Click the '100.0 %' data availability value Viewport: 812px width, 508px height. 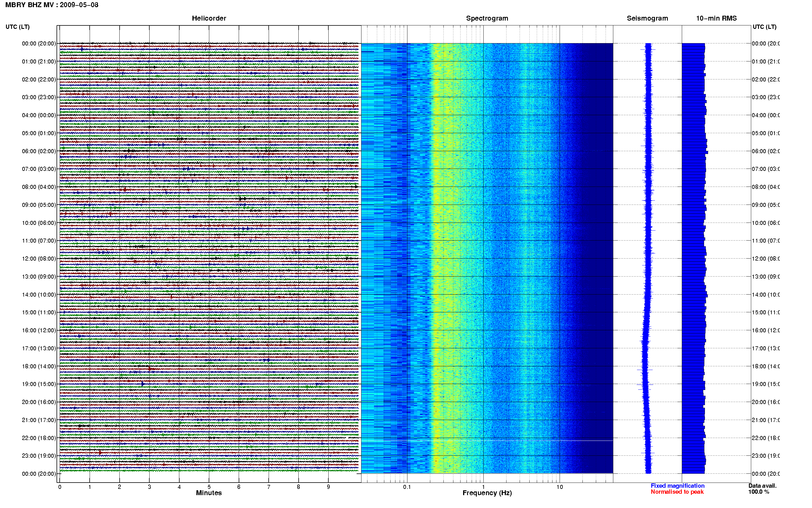point(759,492)
